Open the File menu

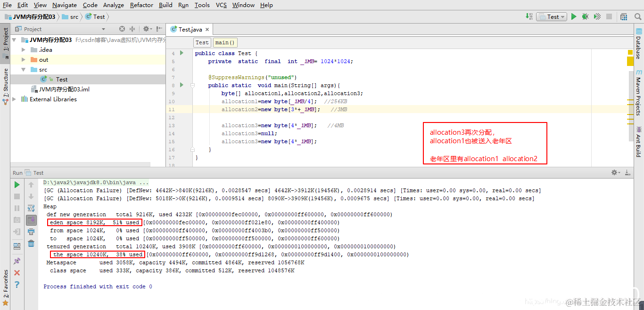point(7,5)
